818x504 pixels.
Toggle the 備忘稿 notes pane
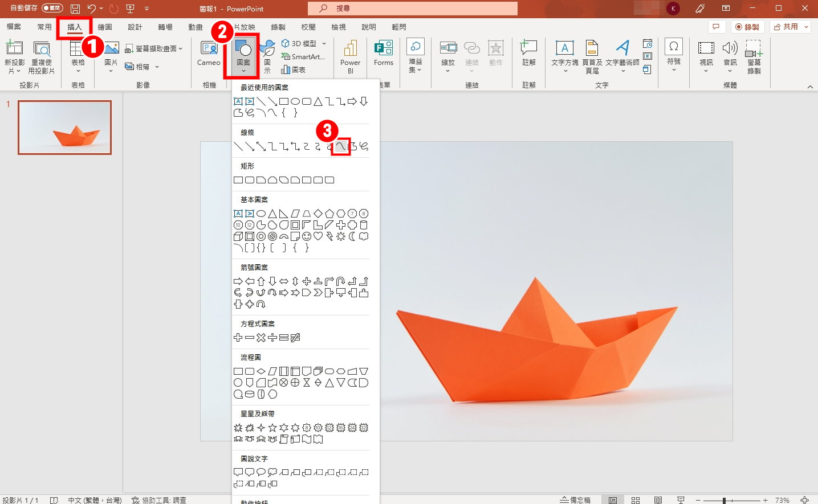tap(575, 500)
